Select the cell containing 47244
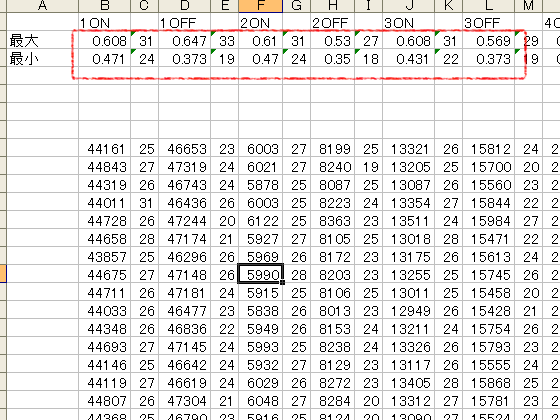This screenshot has width=560, height=420. (185, 220)
